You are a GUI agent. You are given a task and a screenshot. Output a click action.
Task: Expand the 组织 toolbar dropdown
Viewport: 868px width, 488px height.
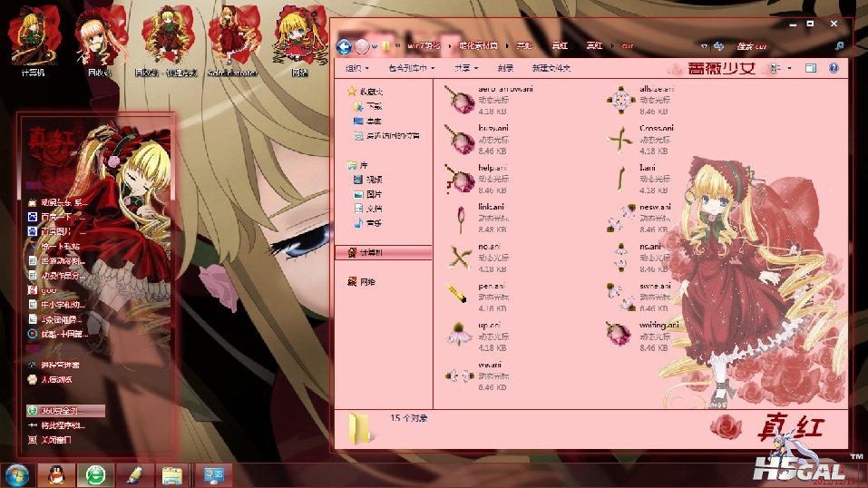[x=357, y=68]
